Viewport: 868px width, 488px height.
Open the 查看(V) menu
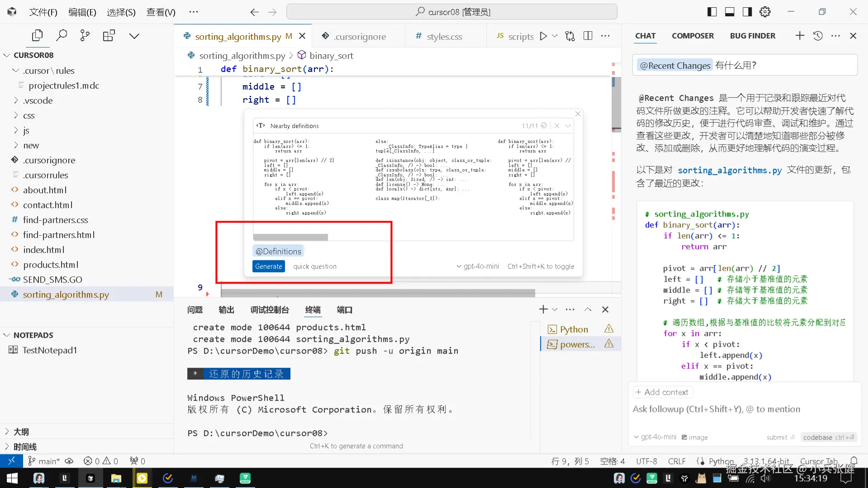tap(161, 12)
